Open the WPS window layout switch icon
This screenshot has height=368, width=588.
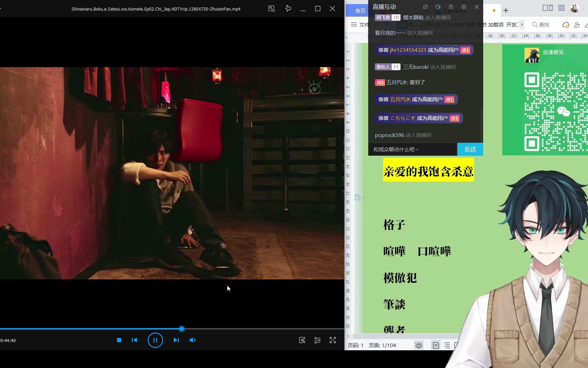coord(548,8)
